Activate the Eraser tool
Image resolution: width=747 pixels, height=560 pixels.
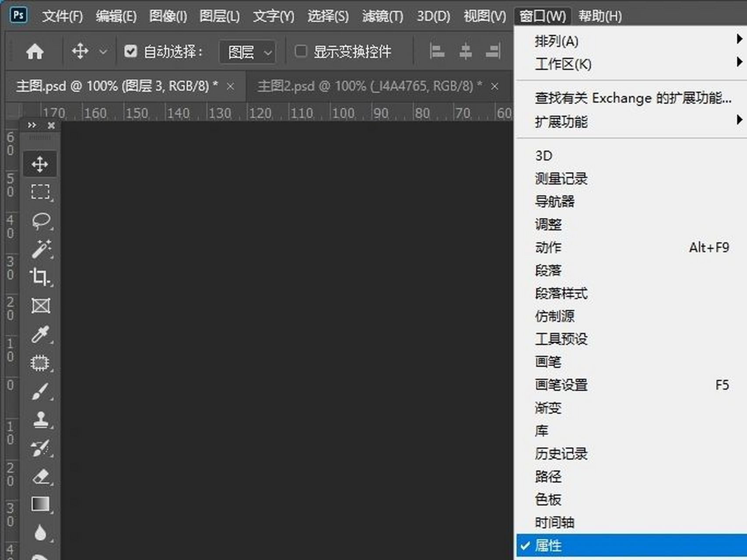click(40, 477)
